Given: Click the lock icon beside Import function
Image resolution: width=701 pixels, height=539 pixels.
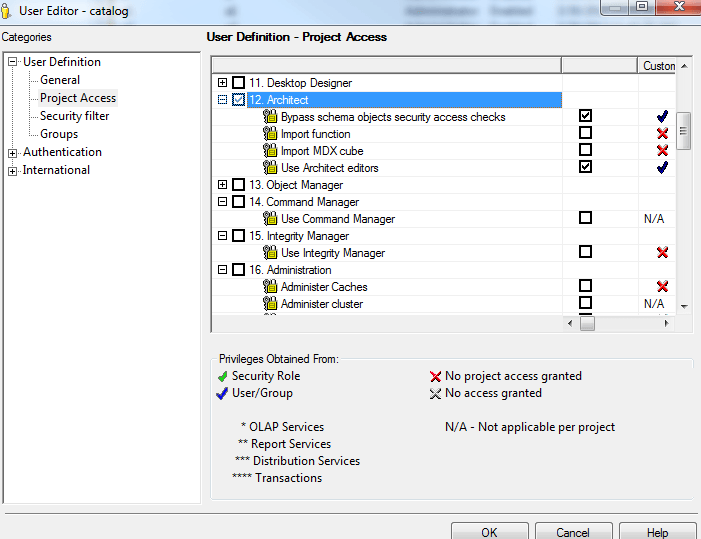Looking at the screenshot, I should click(x=270, y=134).
